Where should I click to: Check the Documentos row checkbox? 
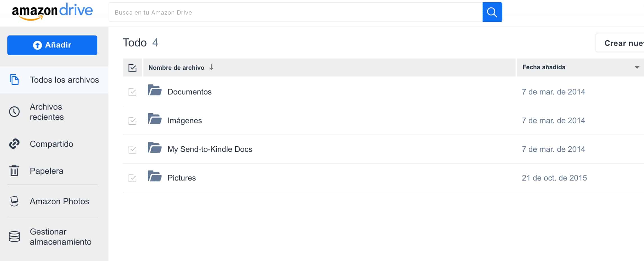pyautogui.click(x=132, y=92)
